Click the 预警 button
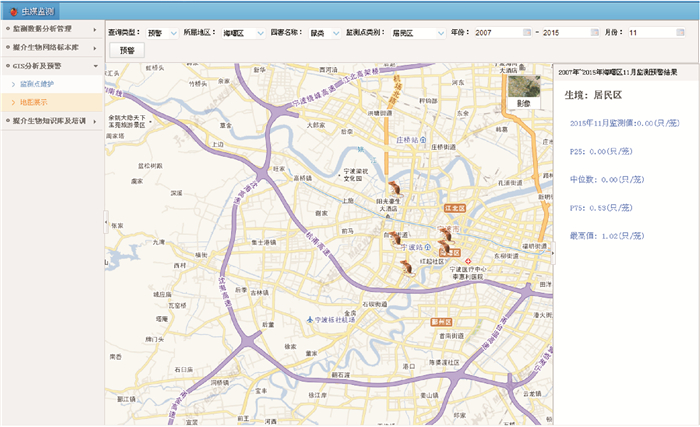This screenshot has width=700, height=427. tap(125, 50)
